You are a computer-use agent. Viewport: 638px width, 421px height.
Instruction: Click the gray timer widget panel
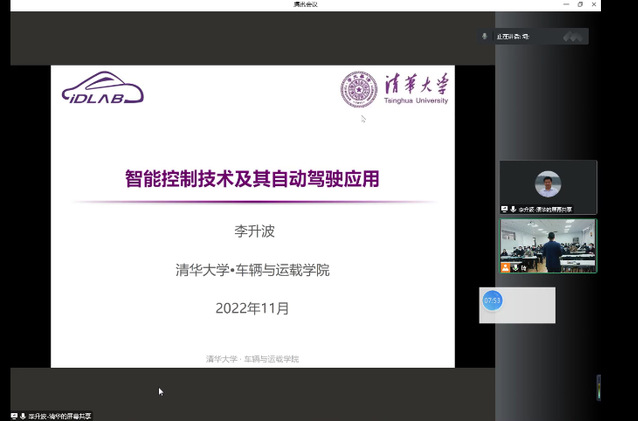coord(528,305)
